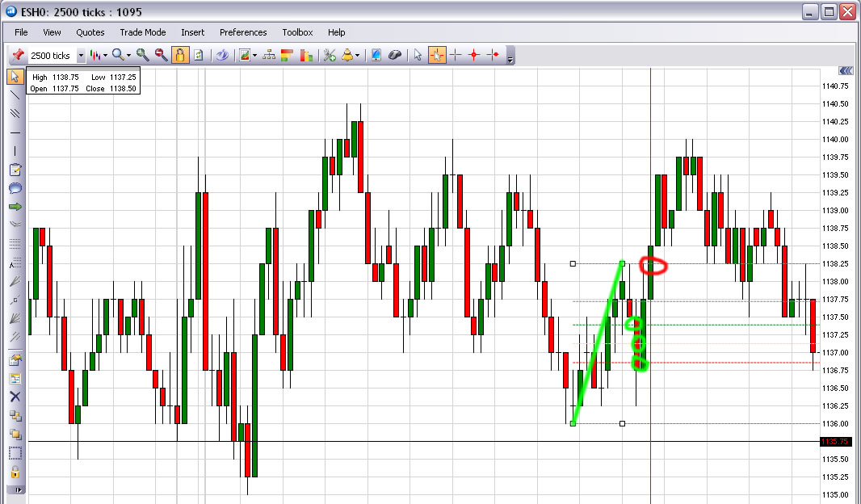Image resolution: width=861 pixels, height=504 pixels.
Task: Click the OHLC info box
Action: pos(83,82)
